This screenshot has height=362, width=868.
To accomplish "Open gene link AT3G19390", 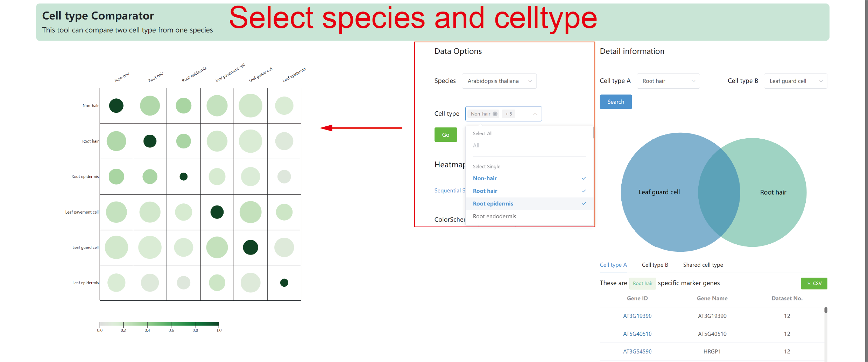I will (x=637, y=316).
